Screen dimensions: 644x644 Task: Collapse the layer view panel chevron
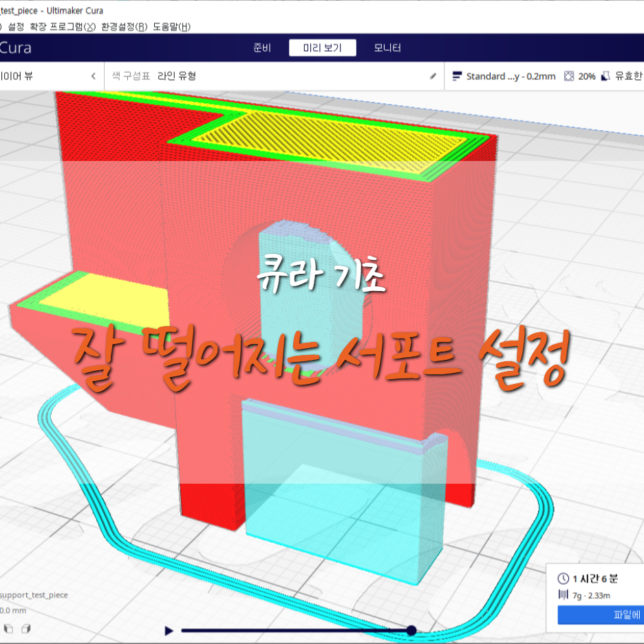click(94, 76)
